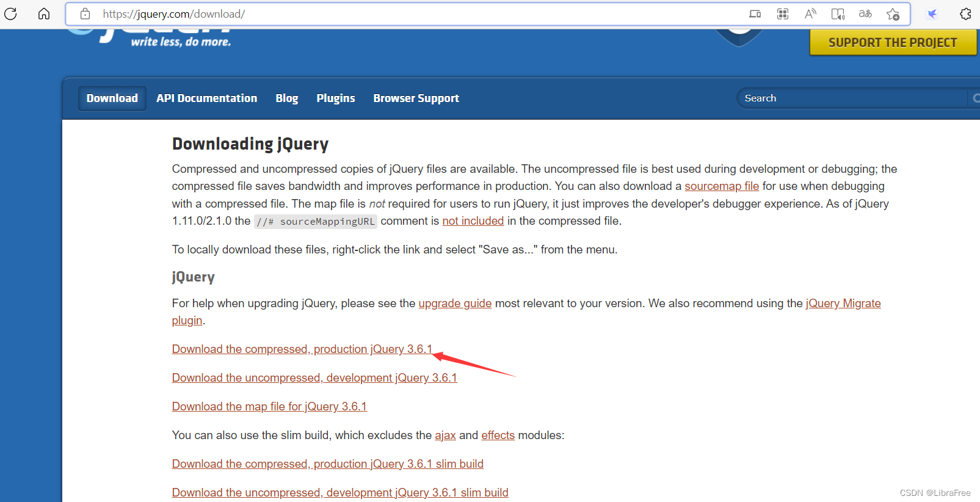Click the '//# sourceMappingURL' code snippet
Viewport: 980px width, 502px height.
point(316,222)
